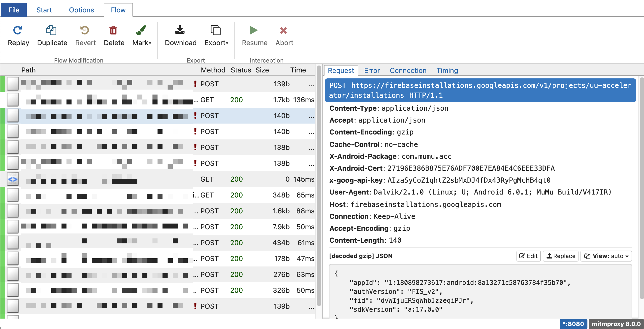Open the Request tab
The width and height of the screenshot is (644, 329).
point(341,70)
